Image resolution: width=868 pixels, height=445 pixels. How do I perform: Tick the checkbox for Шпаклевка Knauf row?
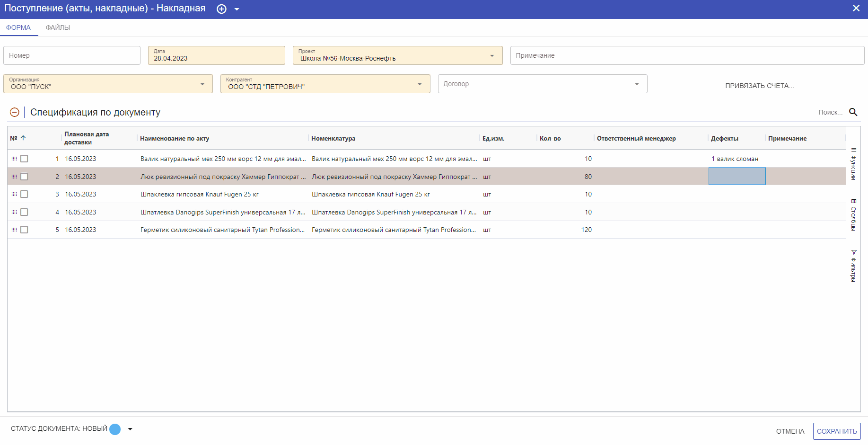tap(24, 194)
